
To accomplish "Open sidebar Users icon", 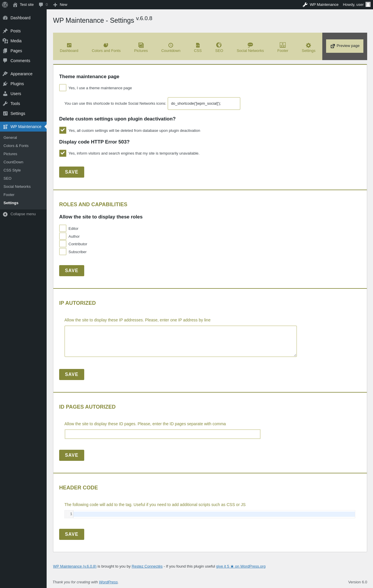I will click(5, 94).
